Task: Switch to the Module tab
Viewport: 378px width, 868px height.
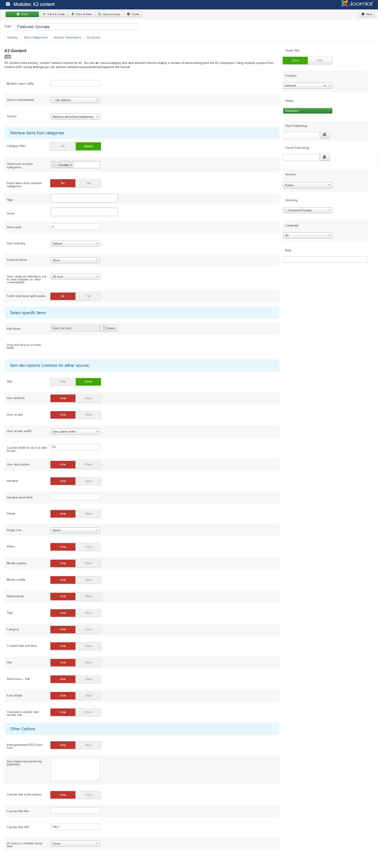Action: click(12, 37)
